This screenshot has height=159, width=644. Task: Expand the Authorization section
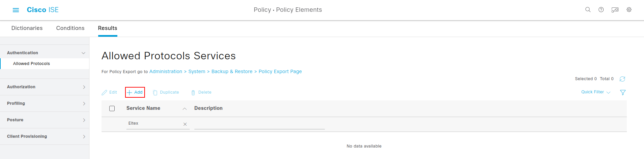point(84,87)
